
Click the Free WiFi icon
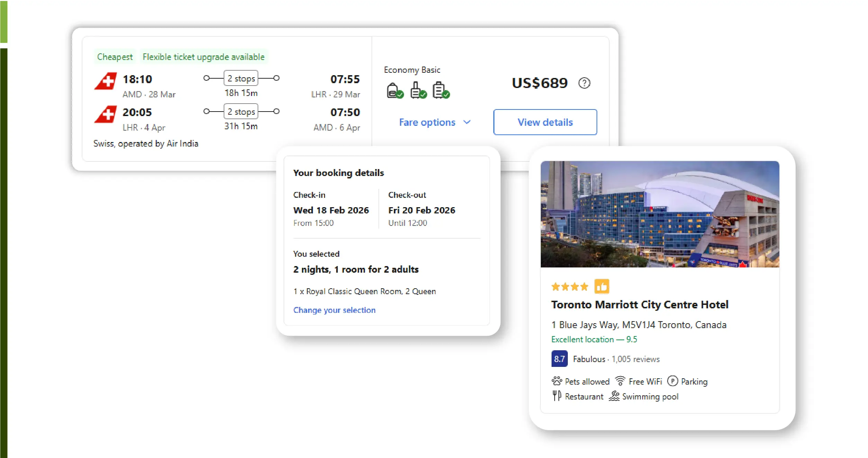[x=620, y=380]
